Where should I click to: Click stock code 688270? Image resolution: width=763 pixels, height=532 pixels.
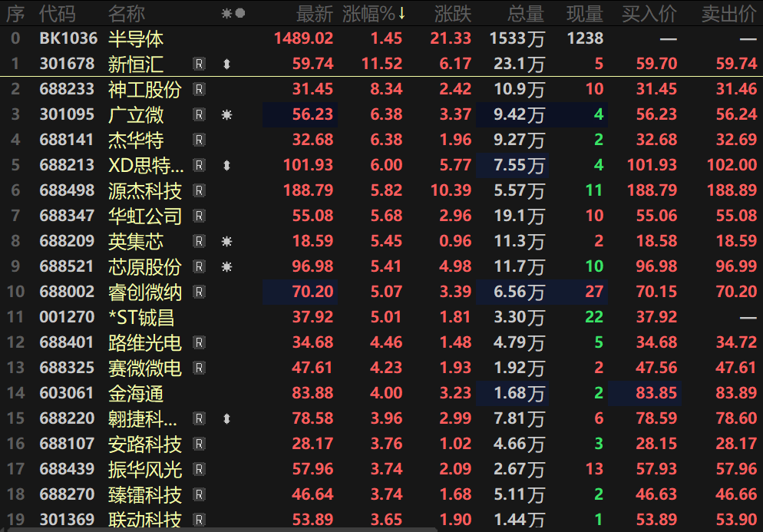67,494
